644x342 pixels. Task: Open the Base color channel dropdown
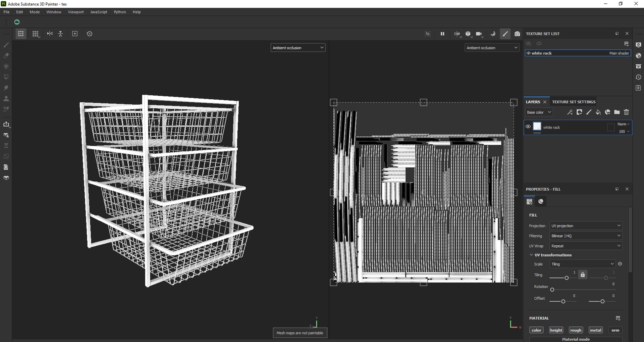(539, 112)
